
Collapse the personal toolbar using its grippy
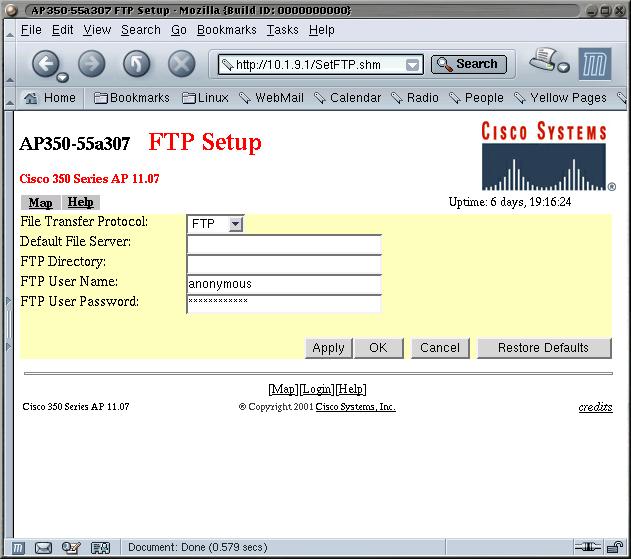pyautogui.click(x=10, y=98)
